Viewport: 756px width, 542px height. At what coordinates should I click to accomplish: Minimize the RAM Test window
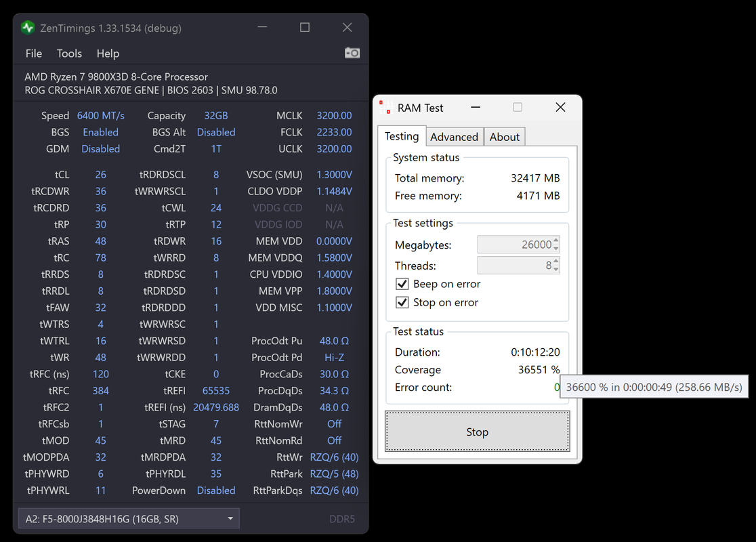pos(476,107)
